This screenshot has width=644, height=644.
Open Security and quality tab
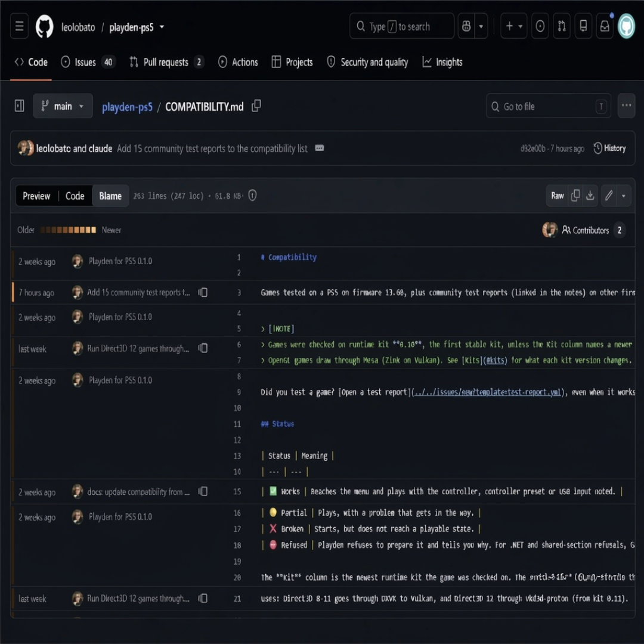(367, 62)
